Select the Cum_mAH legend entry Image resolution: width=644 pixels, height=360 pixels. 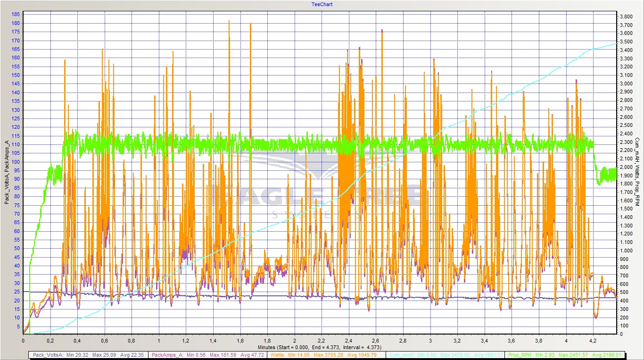pyautogui.click(x=446, y=355)
